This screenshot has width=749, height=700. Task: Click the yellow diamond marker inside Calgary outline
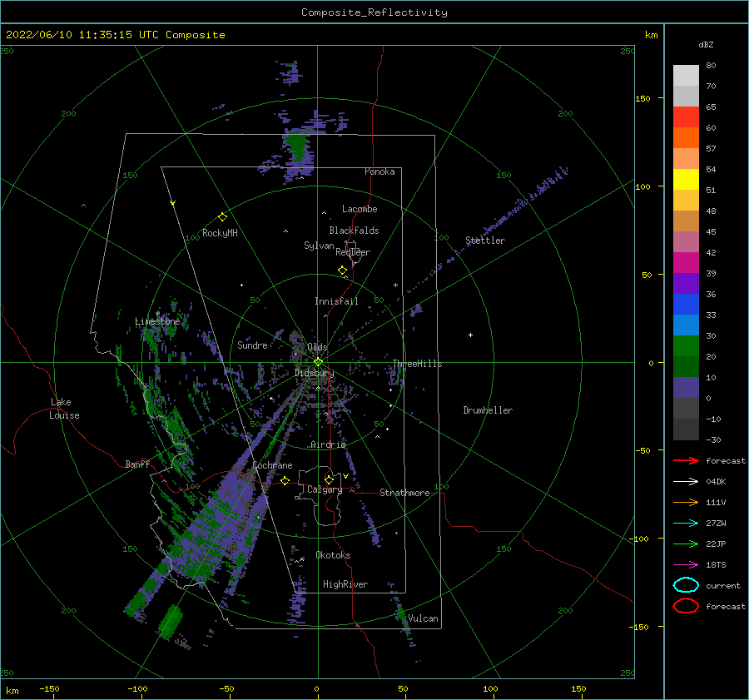click(329, 479)
